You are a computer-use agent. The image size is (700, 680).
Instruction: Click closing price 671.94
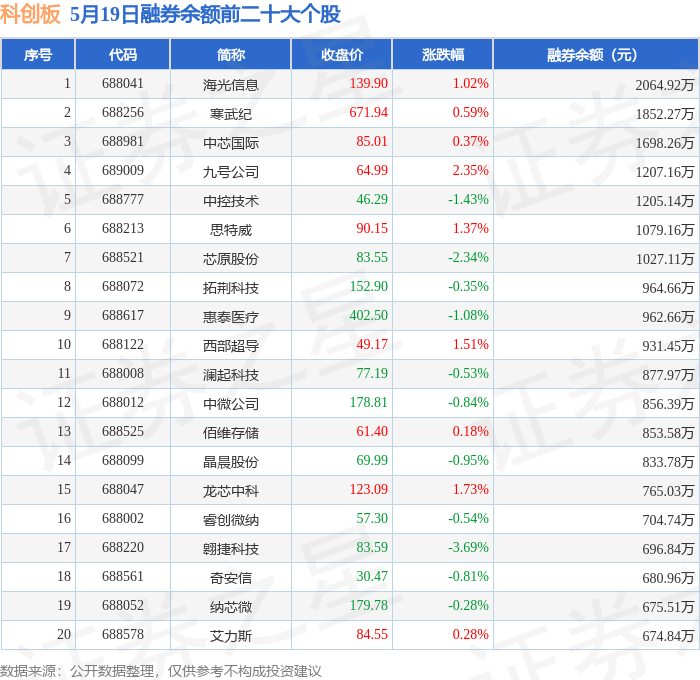[369, 113]
